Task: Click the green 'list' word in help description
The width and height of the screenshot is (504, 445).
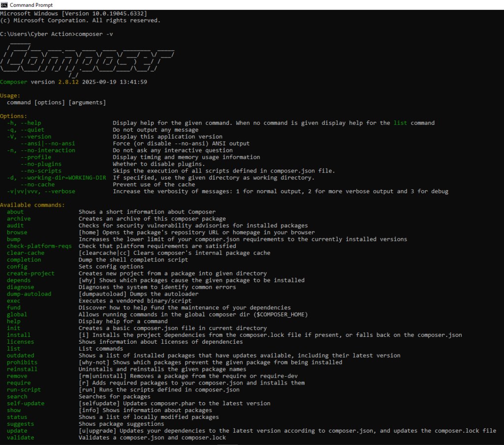Action: coord(400,123)
